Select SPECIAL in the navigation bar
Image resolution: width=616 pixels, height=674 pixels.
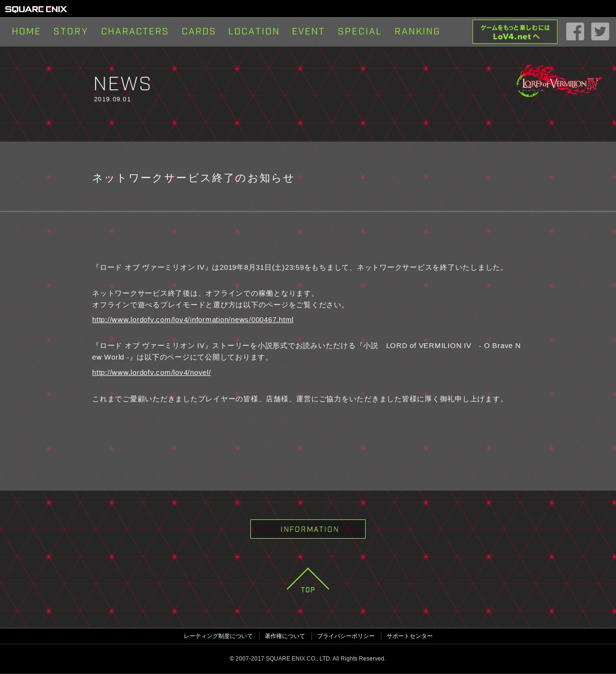point(359,32)
